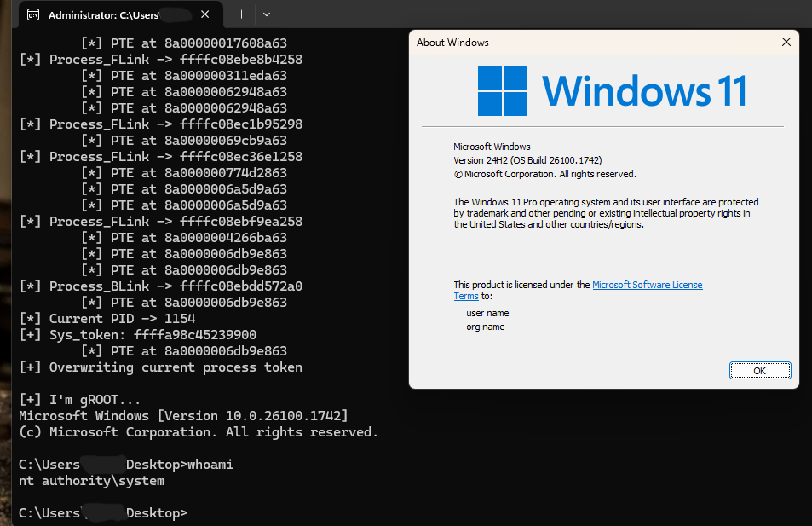
Task: Click the terminal icon on the Administrator tab
Action: tap(33, 15)
